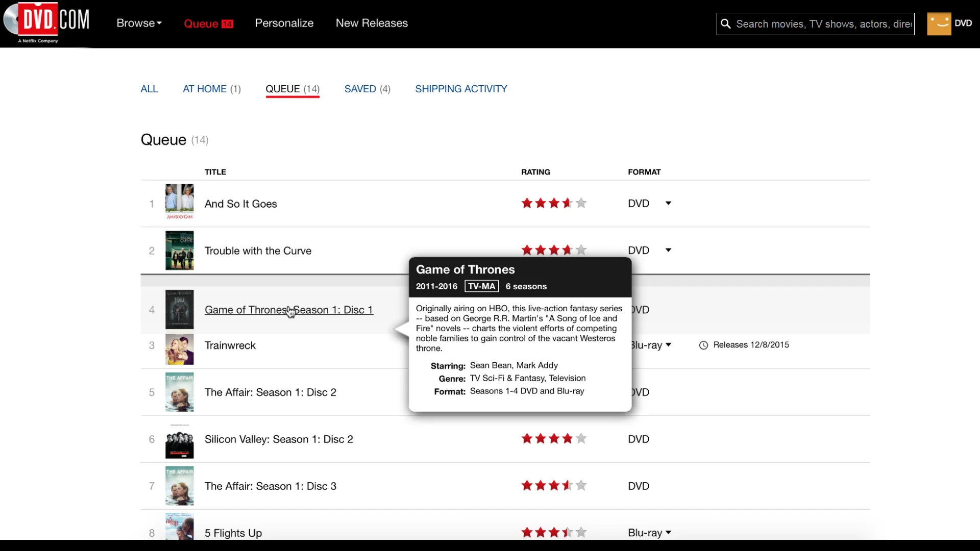Go to Queue in top navigation
980x551 pixels.
[x=201, y=23]
